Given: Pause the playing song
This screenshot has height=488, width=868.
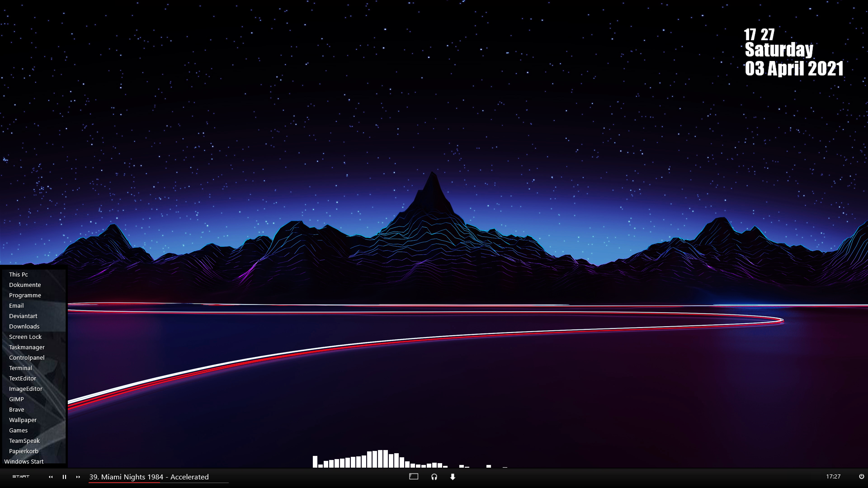Looking at the screenshot, I should (64, 477).
